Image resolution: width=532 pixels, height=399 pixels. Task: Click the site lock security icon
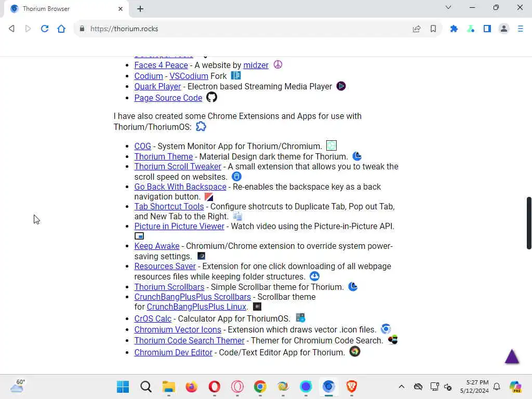pyautogui.click(x=82, y=29)
